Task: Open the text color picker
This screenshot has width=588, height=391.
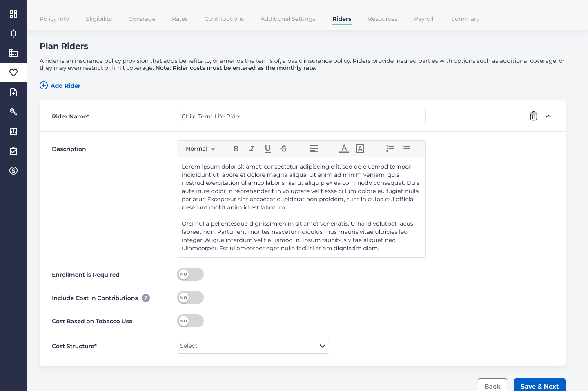Action: click(344, 149)
